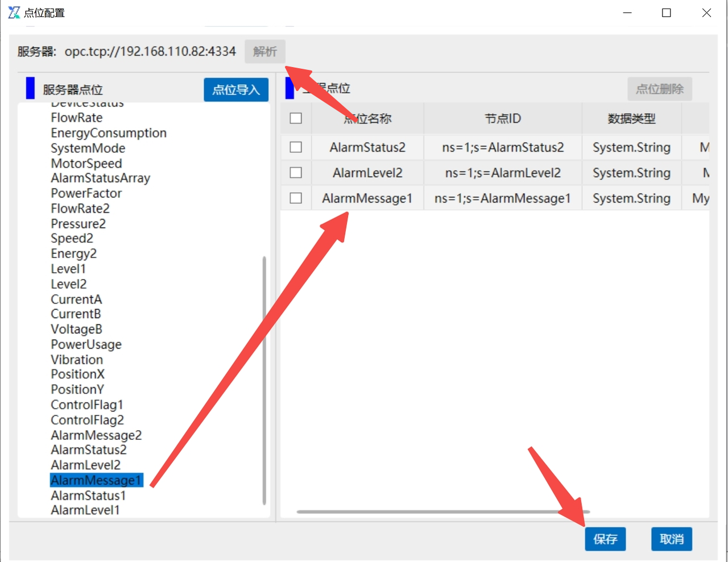Viewport: 728px width, 562px height.
Task: Select Energy2 in server point list
Action: tap(74, 254)
